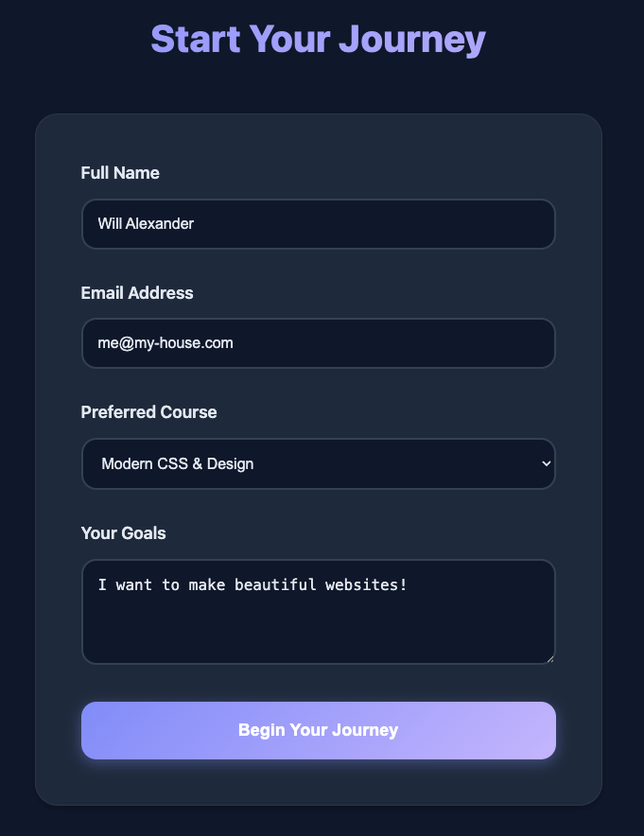This screenshot has height=836, width=644.
Task: Click the 'I want to make beautiful websites!' text
Action: pyautogui.click(x=252, y=584)
